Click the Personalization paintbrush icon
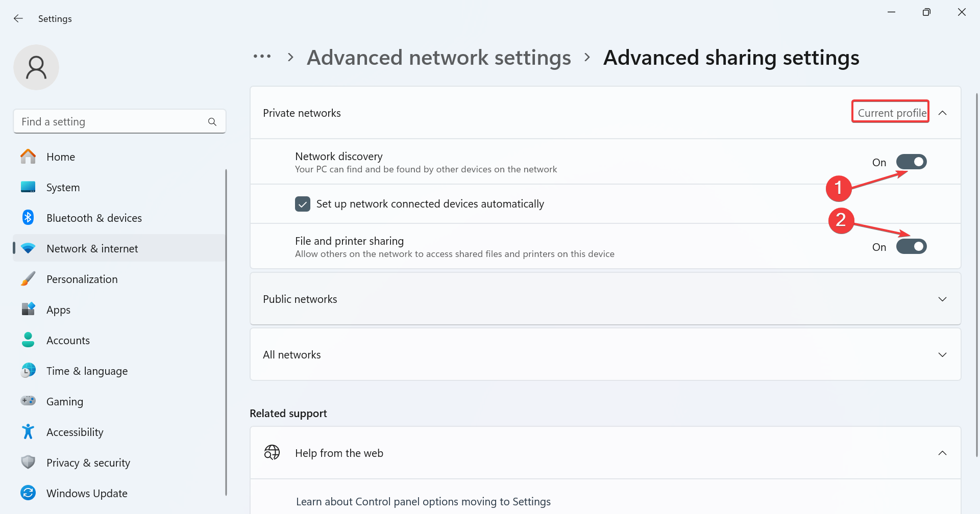 28,279
